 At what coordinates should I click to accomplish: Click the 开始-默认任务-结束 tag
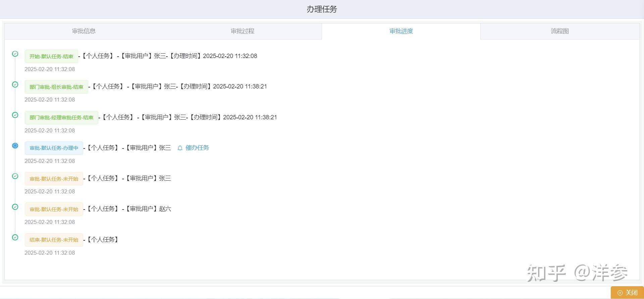click(51, 56)
